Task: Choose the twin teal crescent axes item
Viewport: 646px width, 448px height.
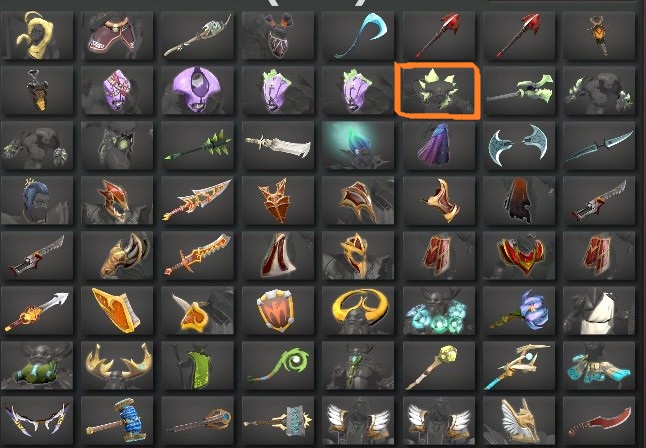Action: (519, 145)
